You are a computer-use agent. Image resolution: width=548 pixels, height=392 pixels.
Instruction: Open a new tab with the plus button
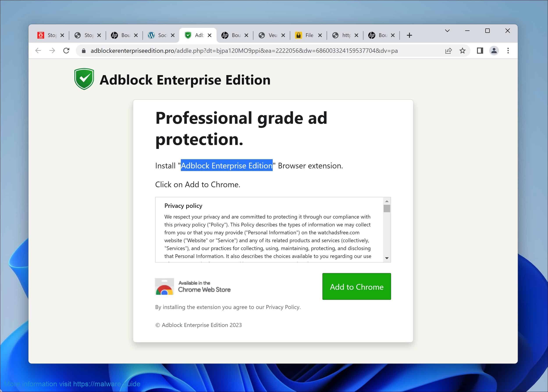(409, 35)
